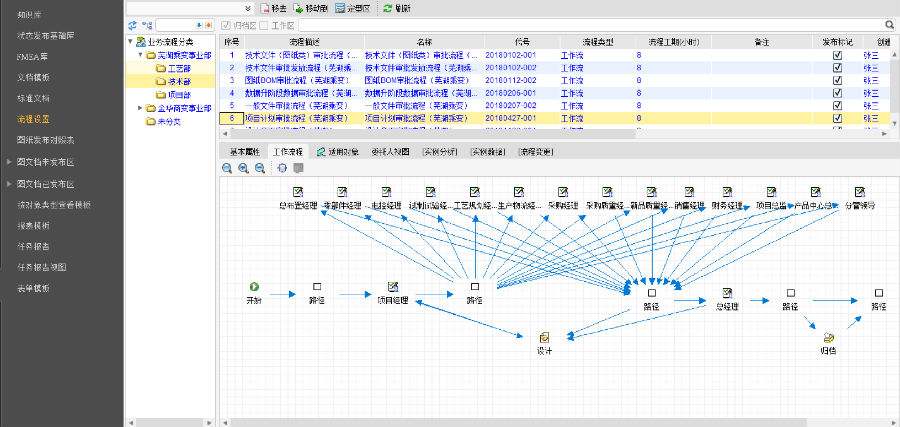Select the 项目经理 node icon
This screenshot has height=427, width=900.
click(393, 287)
